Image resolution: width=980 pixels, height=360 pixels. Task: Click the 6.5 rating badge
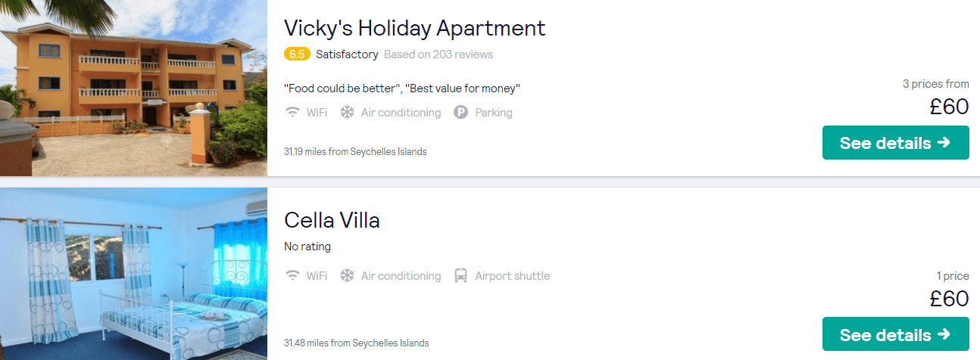tap(297, 54)
